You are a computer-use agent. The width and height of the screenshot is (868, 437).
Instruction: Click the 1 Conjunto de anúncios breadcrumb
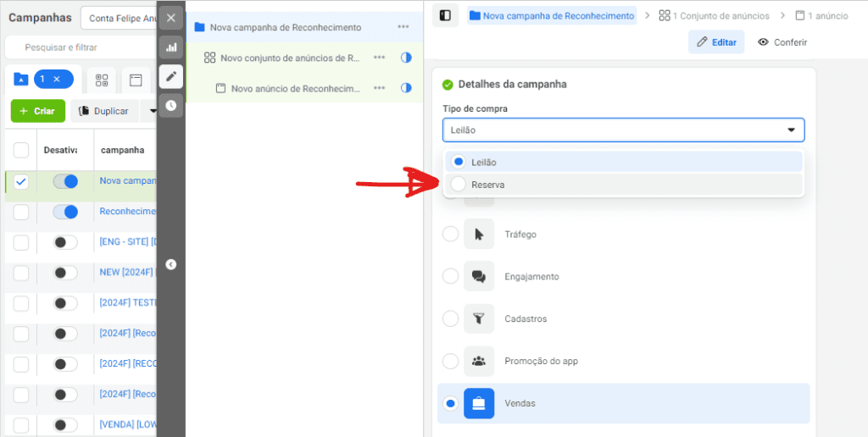[x=714, y=16]
